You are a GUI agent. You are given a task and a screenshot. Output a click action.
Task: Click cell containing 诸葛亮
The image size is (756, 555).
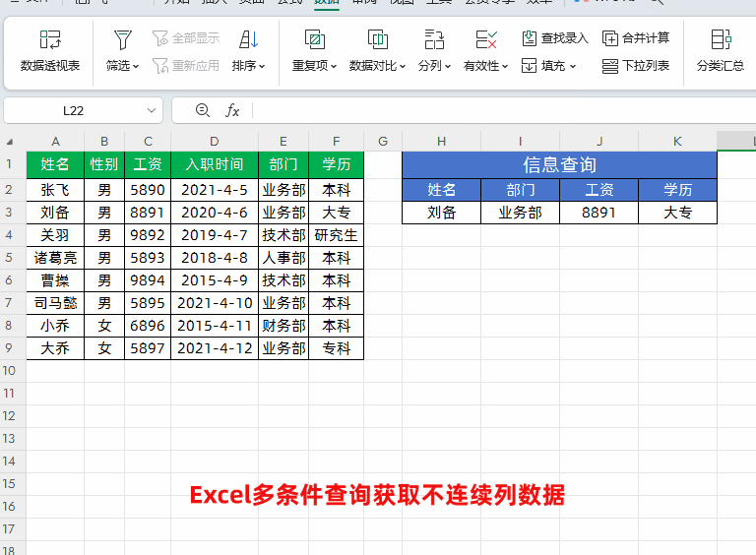tap(55, 258)
